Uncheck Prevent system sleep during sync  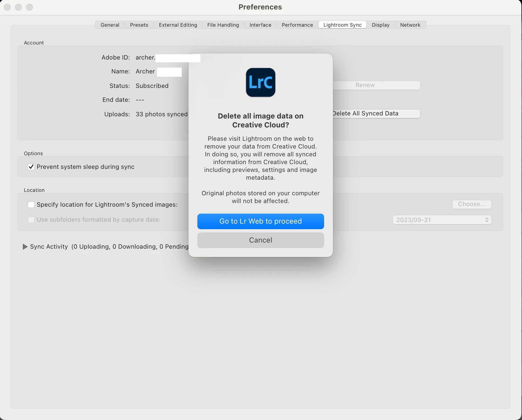31,167
